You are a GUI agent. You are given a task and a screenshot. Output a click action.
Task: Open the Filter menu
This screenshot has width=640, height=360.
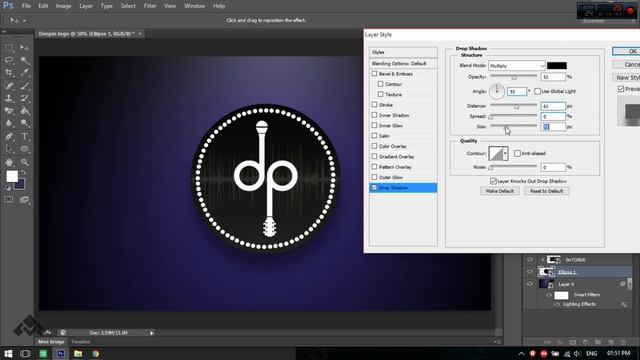(x=150, y=6)
